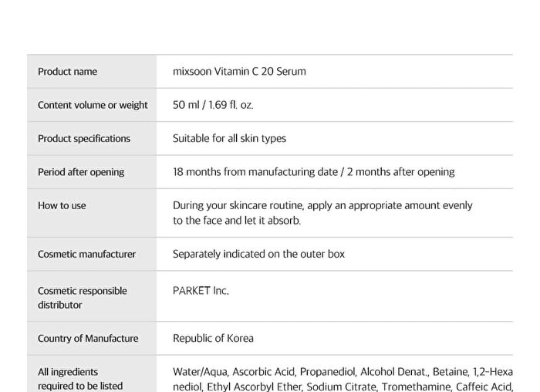Click 'Cosmetic responsible distributor' label

[x=83, y=298]
